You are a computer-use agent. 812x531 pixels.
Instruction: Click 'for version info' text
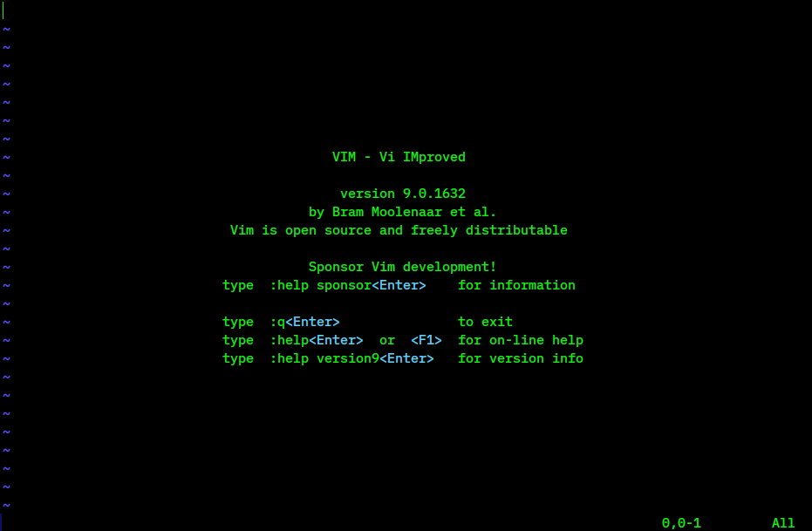pos(521,358)
